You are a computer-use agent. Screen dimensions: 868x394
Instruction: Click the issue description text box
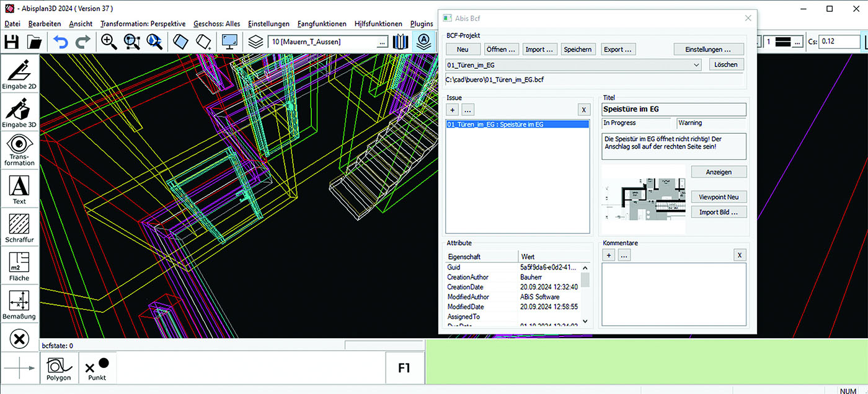[675, 147]
